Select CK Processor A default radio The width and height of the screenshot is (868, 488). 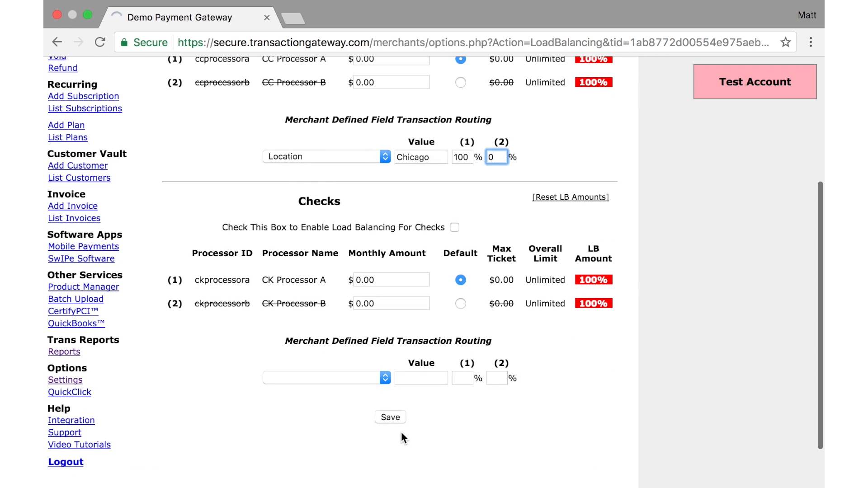[460, 280]
